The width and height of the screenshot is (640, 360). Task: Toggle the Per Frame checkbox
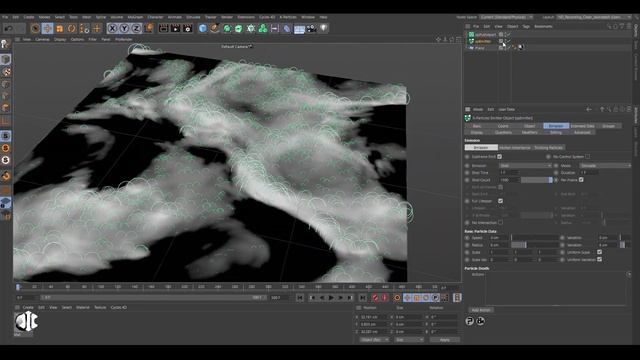pyautogui.click(x=581, y=180)
